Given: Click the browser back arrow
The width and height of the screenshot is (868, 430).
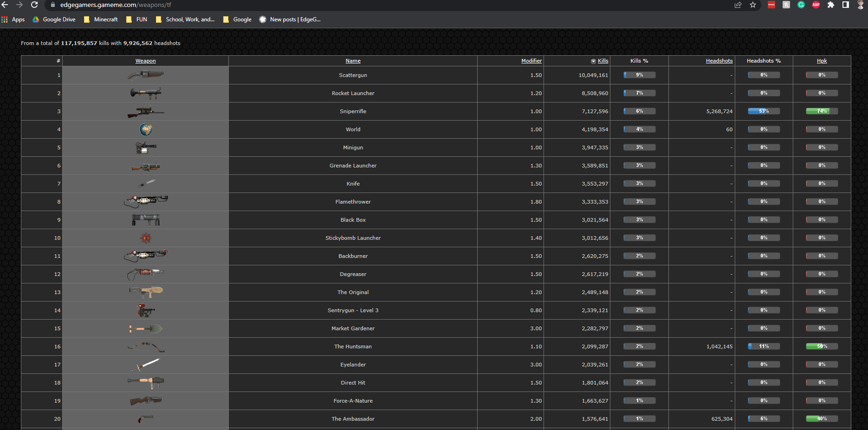Looking at the screenshot, I should coord(5,5).
